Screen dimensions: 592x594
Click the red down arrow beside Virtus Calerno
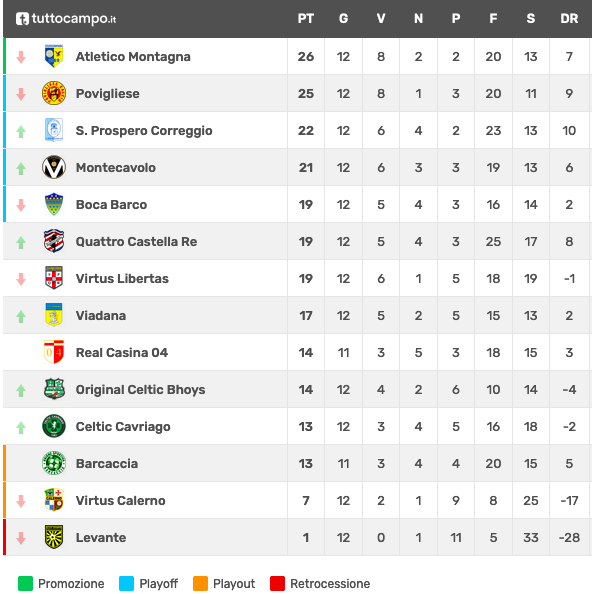(x=21, y=501)
